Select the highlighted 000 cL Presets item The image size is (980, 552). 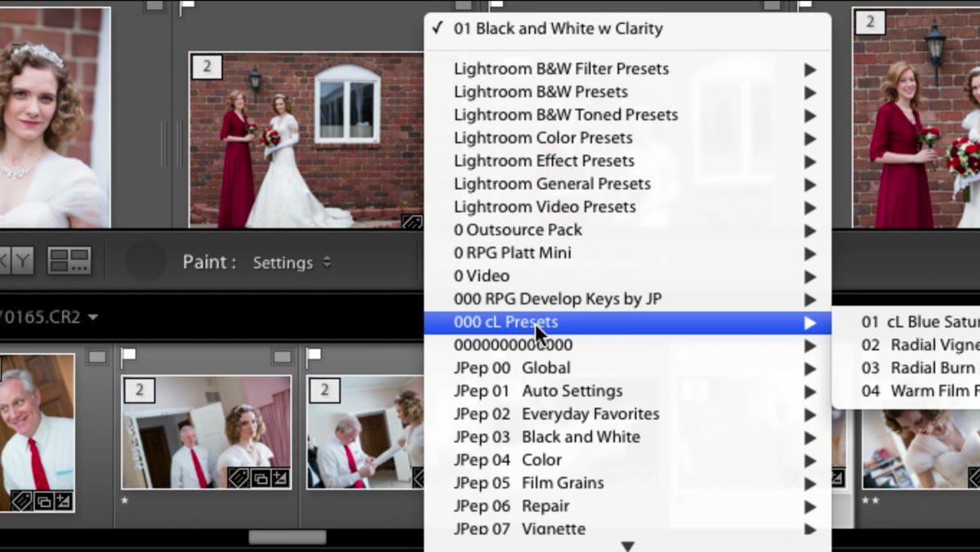click(627, 322)
